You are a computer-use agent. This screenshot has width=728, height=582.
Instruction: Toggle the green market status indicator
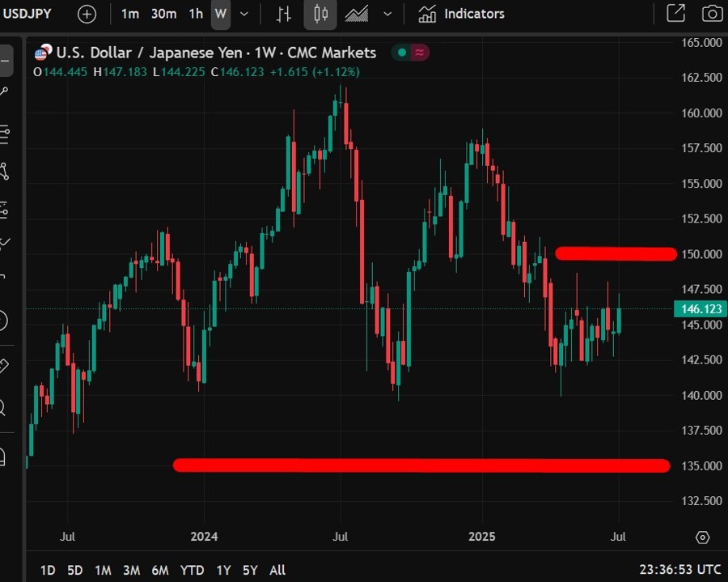point(402,53)
